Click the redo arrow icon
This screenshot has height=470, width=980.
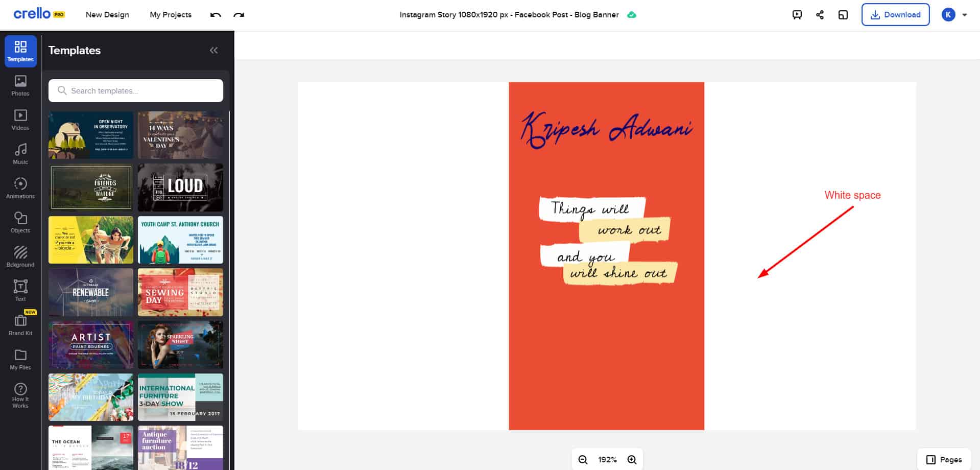(x=238, y=15)
